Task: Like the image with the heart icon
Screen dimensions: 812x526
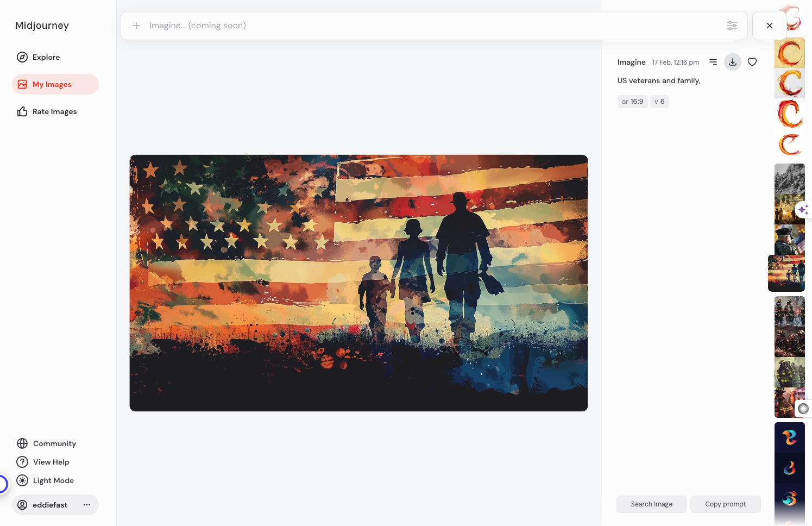Action: [752, 62]
